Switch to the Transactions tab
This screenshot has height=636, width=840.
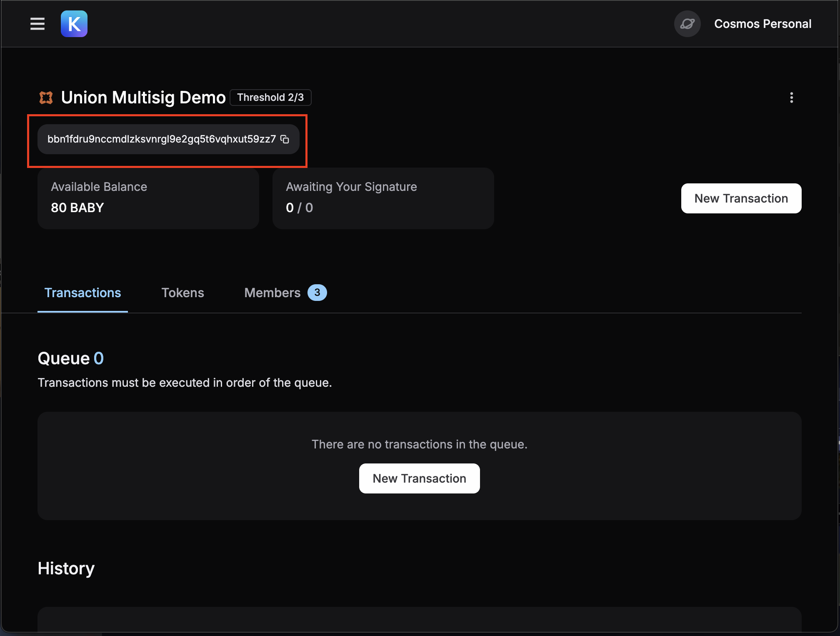[x=82, y=293]
